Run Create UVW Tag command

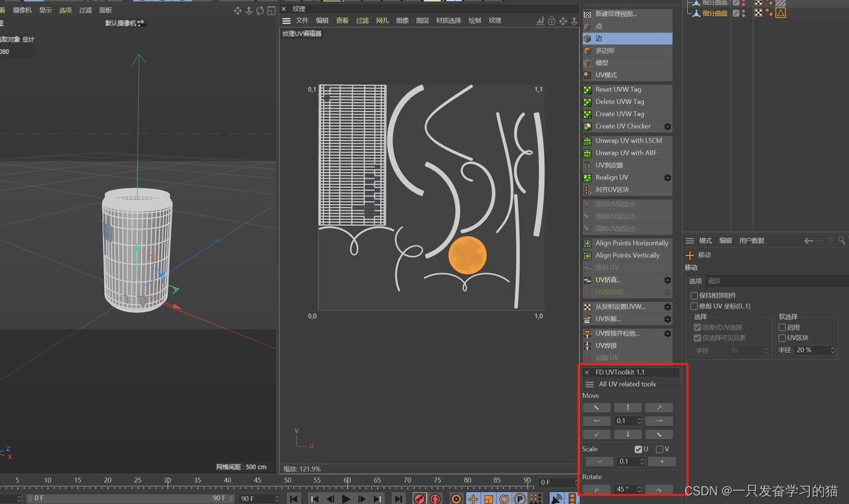[x=627, y=114]
